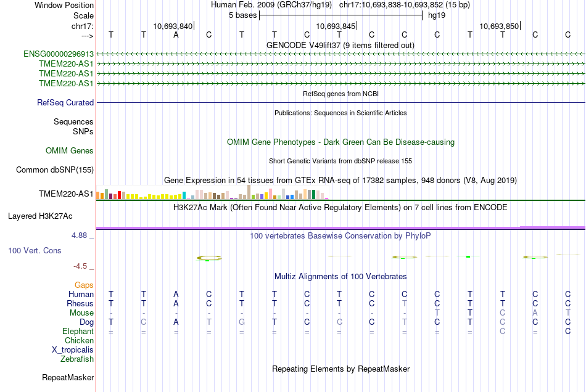Click the 10,693,840 ruler position
Screen dimensions: 586x392
173,26
